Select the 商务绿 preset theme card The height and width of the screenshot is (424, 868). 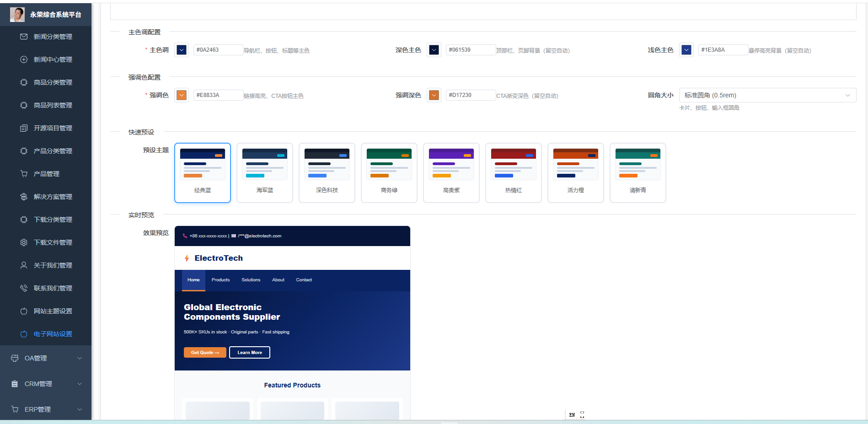click(x=389, y=173)
